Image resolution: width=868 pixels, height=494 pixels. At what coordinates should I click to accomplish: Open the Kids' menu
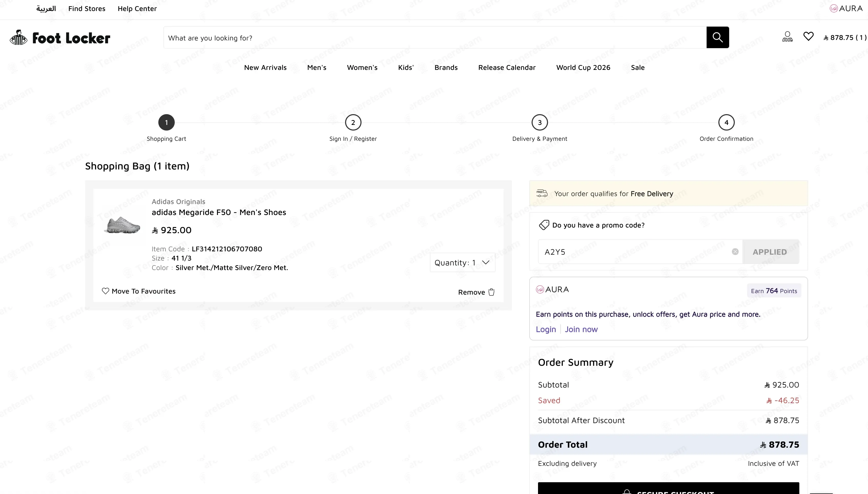(406, 68)
